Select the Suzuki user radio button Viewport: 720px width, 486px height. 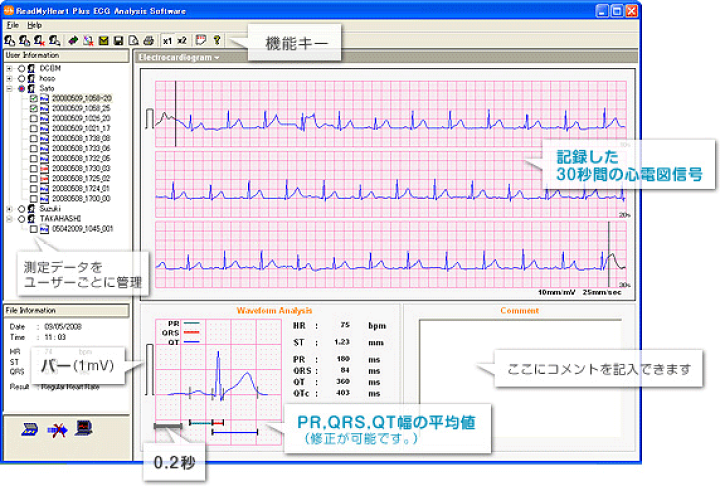pos(21,209)
